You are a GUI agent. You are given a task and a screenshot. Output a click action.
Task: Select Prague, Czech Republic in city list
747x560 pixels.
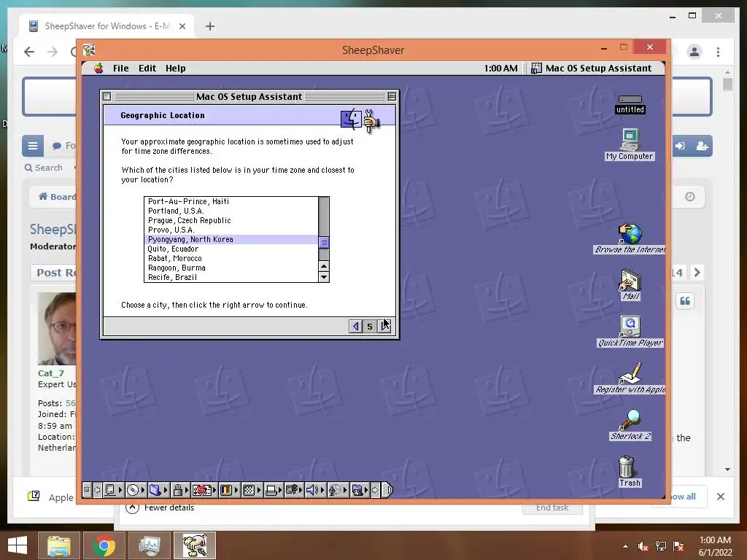tap(231, 220)
